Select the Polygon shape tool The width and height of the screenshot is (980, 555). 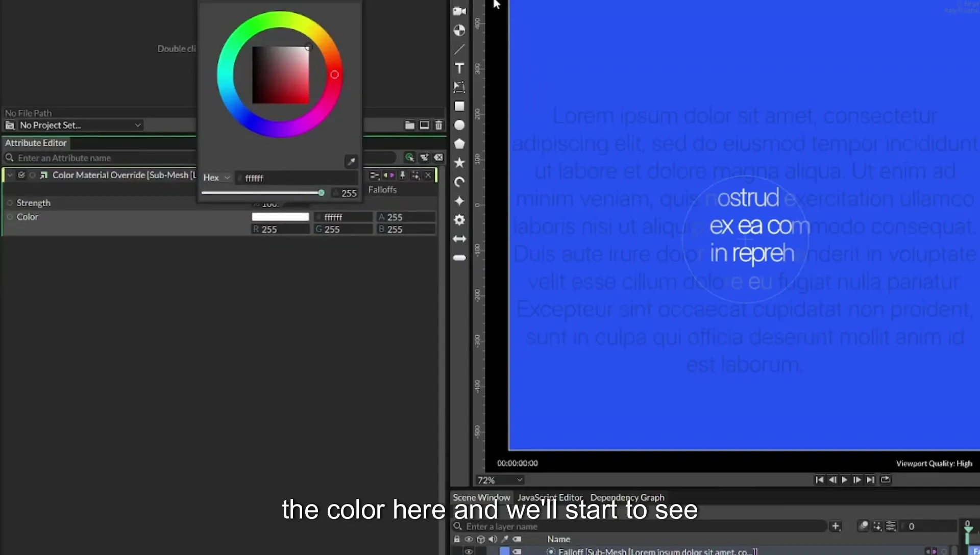(x=459, y=144)
